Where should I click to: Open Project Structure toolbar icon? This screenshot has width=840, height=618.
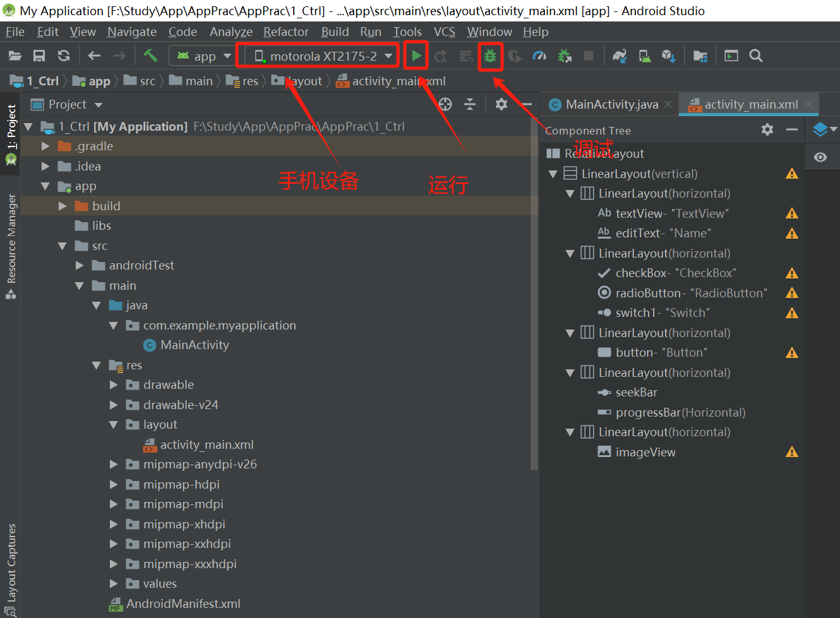[x=700, y=56]
